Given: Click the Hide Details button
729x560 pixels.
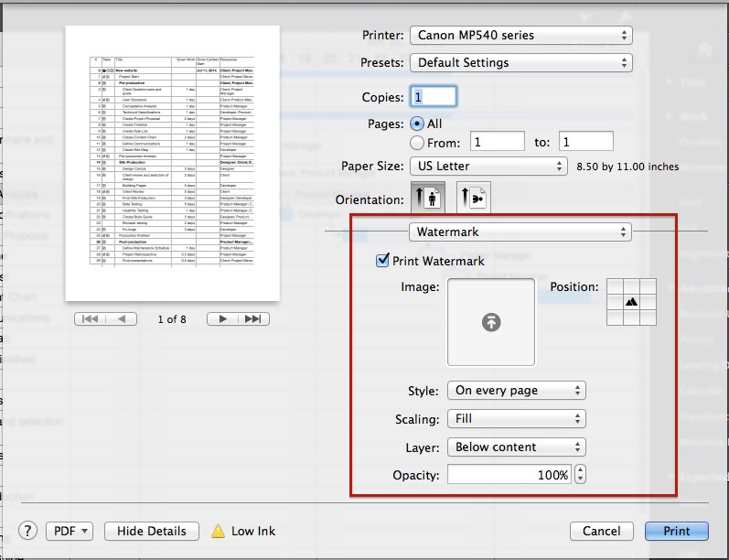Looking at the screenshot, I should click(152, 531).
